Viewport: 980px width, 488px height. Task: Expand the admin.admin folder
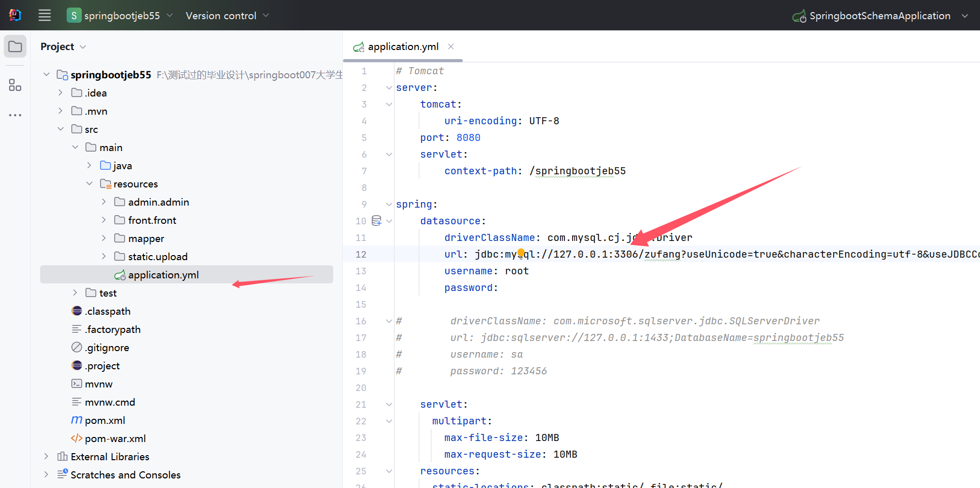(x=104, y=202)
